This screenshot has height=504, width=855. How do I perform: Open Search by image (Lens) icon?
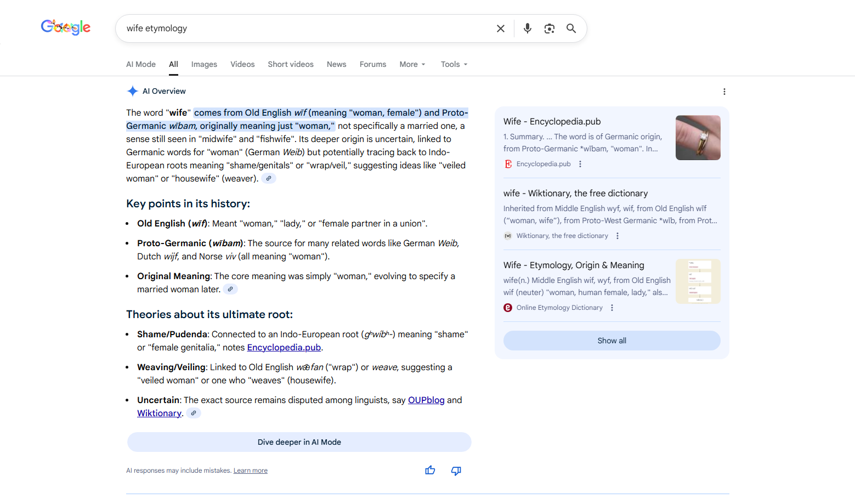pos(550,29)
